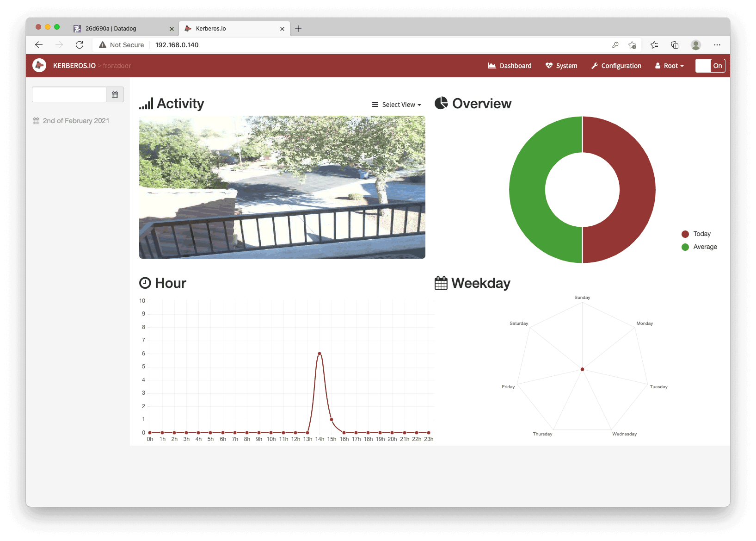Select the Dashboard chart icon in navbar
This screenshot has height=541, width=756.
point(492,65)
